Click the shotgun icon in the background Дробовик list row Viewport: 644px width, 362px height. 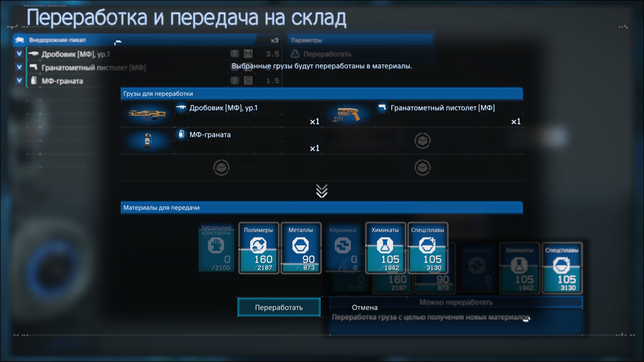(x=33, y=54)
